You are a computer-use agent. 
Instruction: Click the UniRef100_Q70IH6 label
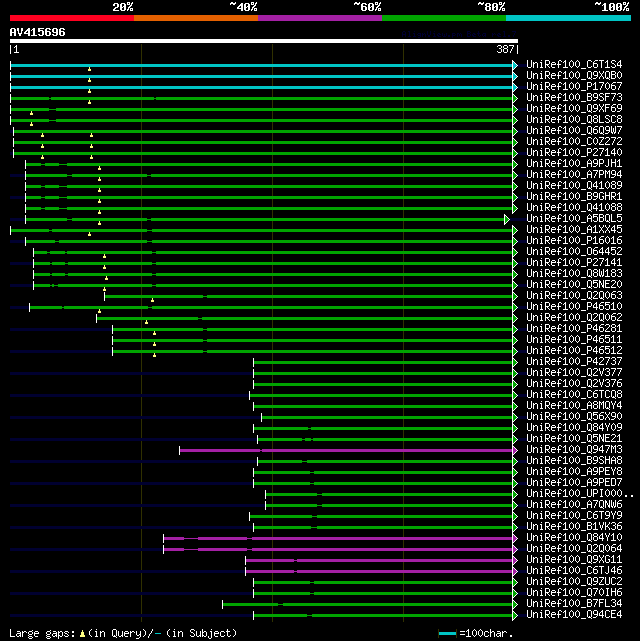click(x=574, y=593)
